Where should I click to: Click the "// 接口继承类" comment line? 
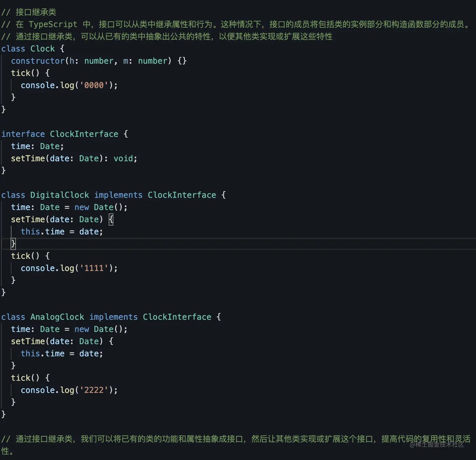[x=29, y=12]
